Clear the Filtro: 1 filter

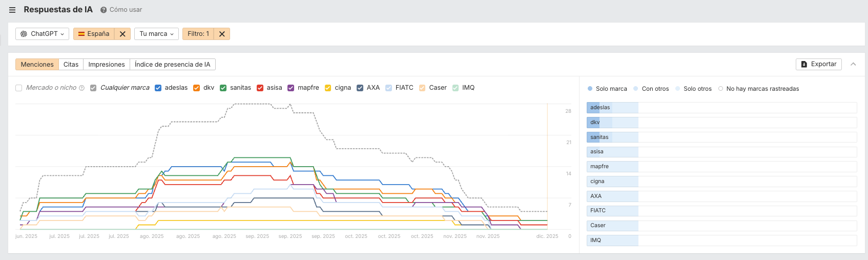point(222,34)
